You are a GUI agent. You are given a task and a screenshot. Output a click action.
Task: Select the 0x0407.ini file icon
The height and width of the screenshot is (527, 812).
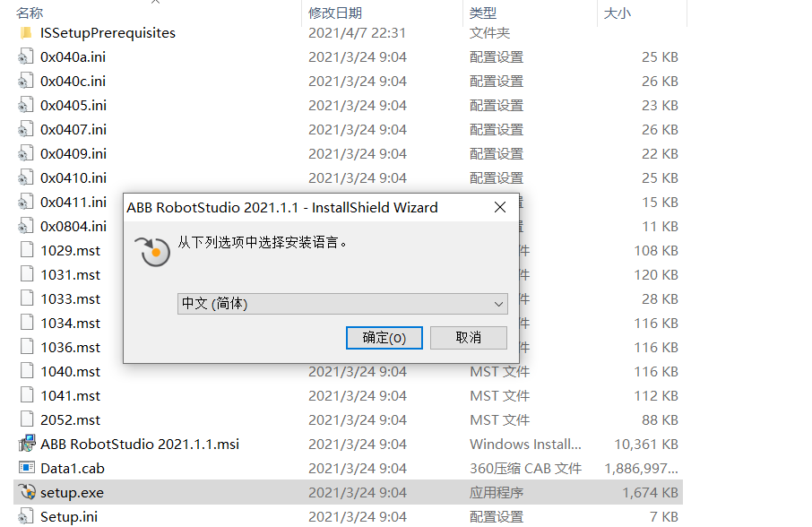[x=26, y=129]
